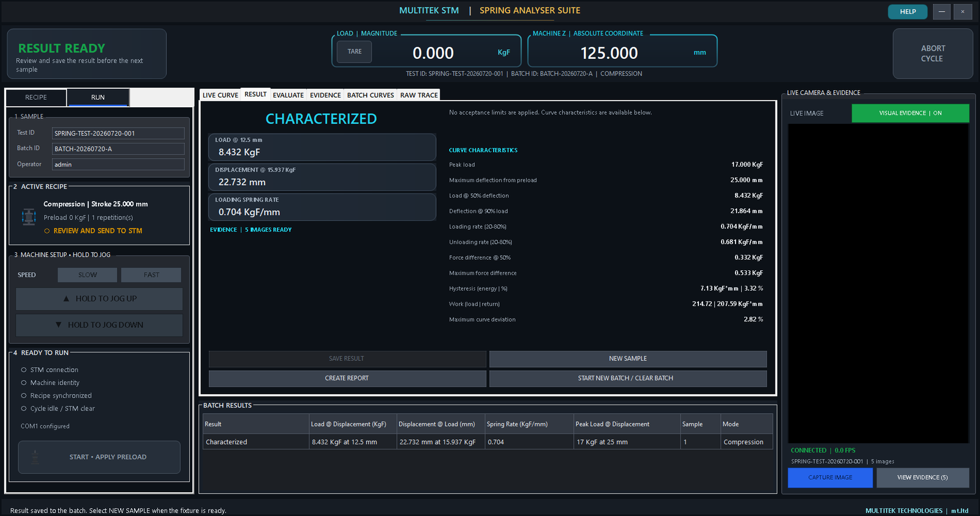Click the 'Compression' mode cell
Screen dimensions: 980x516
747,442
